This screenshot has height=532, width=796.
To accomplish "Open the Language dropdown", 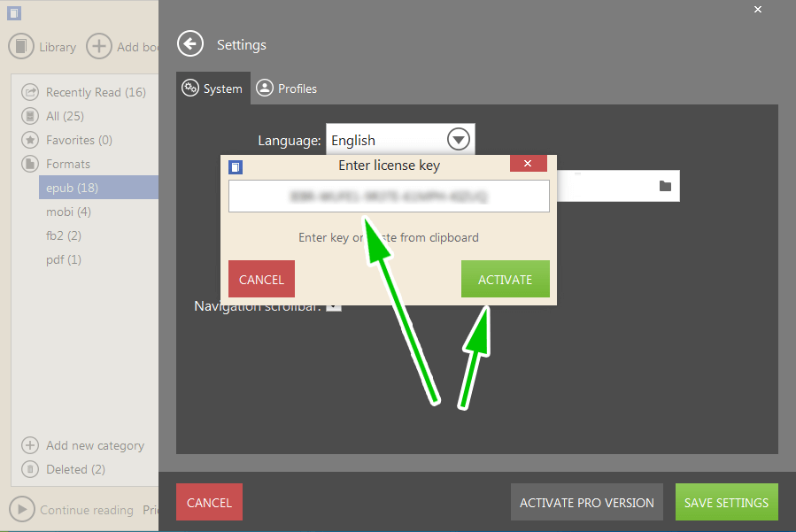I will [458, 139].
